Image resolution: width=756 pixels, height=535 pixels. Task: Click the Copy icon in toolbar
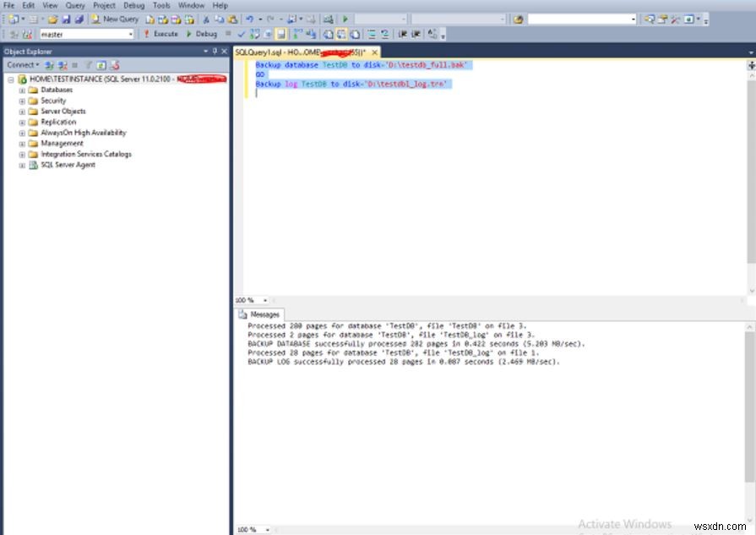point(220,19)
